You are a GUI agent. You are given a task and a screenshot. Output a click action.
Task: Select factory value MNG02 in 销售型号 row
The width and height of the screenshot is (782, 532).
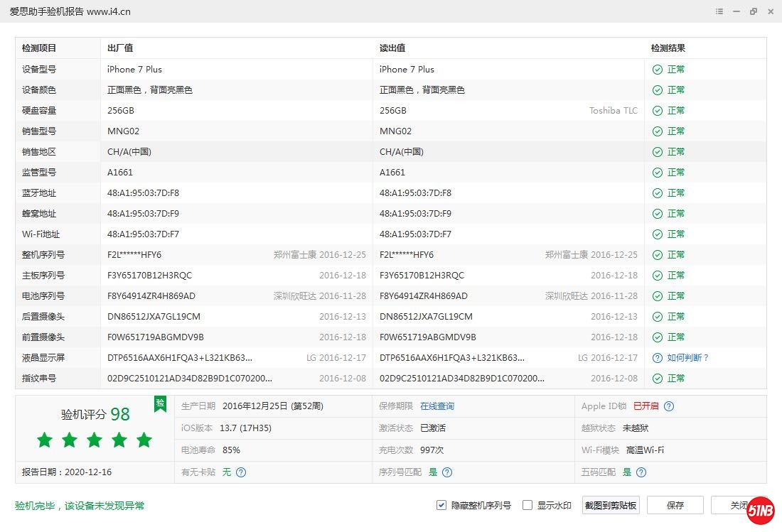123,131
